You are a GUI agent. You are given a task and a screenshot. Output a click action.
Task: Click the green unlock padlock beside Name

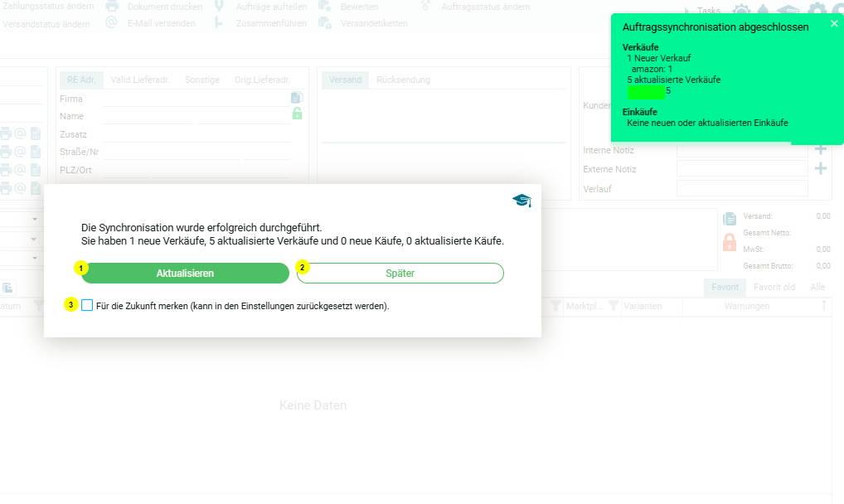(297, 114)
